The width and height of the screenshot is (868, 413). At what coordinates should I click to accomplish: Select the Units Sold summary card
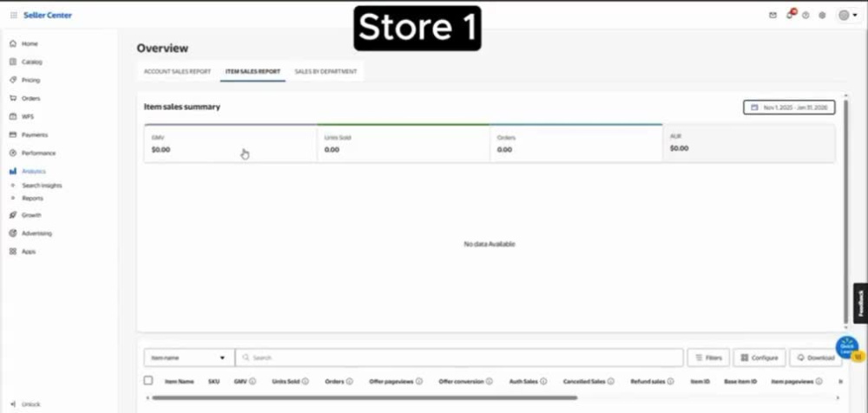(x=403, y=143)
